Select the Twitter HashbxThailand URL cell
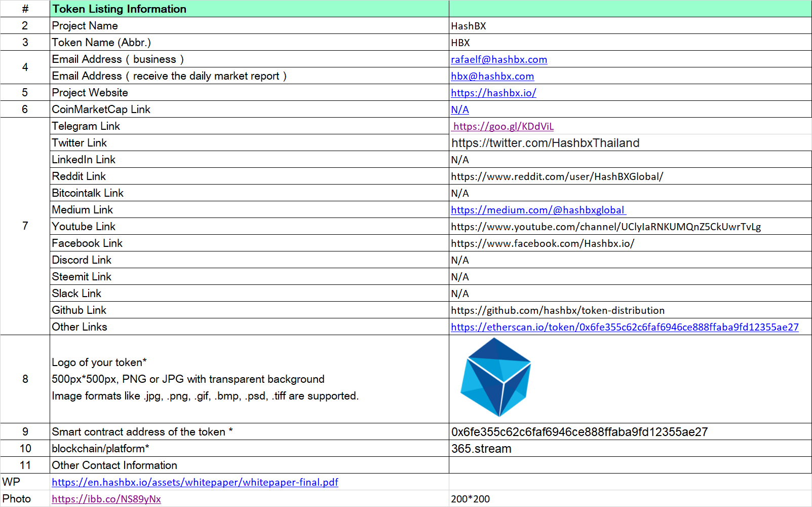This screenshot has width=812, height=507. [630, 143]
